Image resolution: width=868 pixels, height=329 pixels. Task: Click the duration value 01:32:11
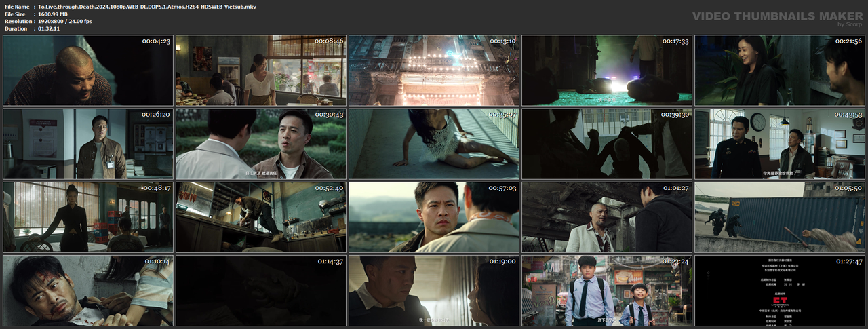[x=49, y=28]
